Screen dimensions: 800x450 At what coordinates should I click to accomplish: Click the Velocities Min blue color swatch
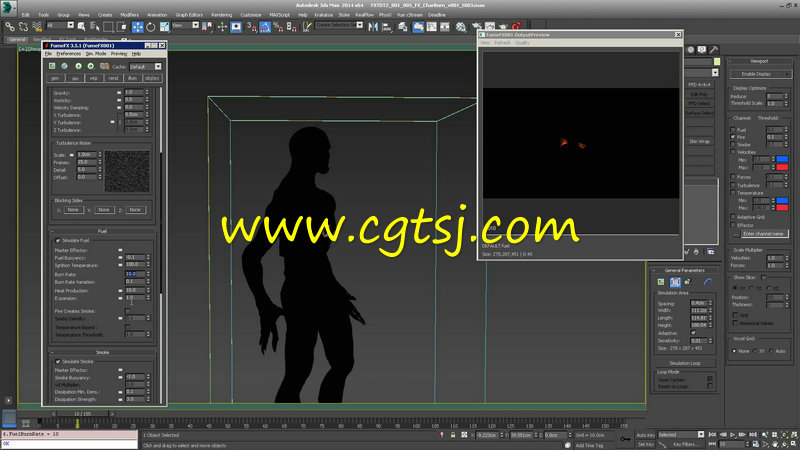[782, 159]
